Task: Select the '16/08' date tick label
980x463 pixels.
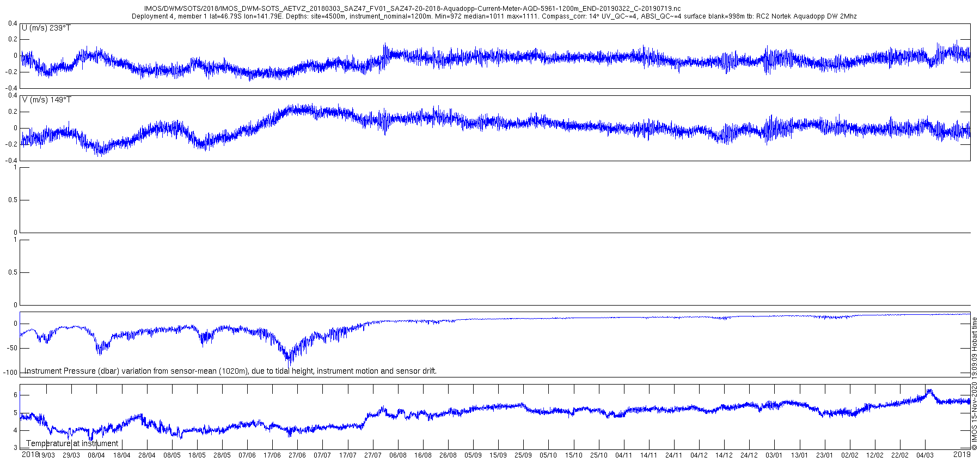Action: (x=422, y=455)
